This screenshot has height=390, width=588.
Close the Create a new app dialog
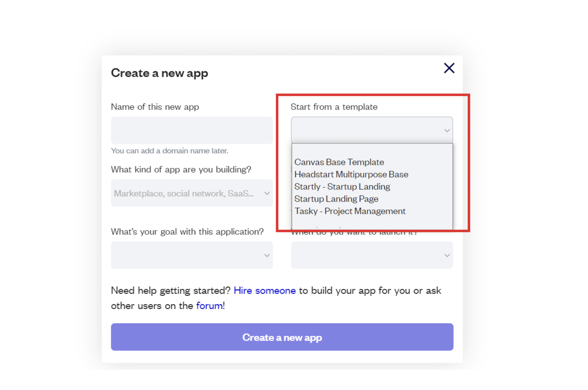coord(449,68)
